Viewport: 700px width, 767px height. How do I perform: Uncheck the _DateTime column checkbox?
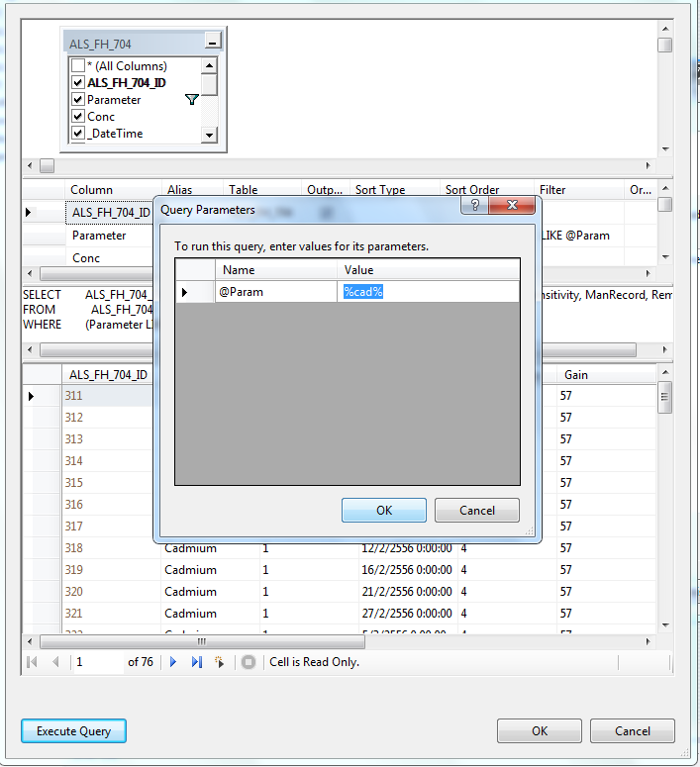pyautogui.click(x=78, y=133)
